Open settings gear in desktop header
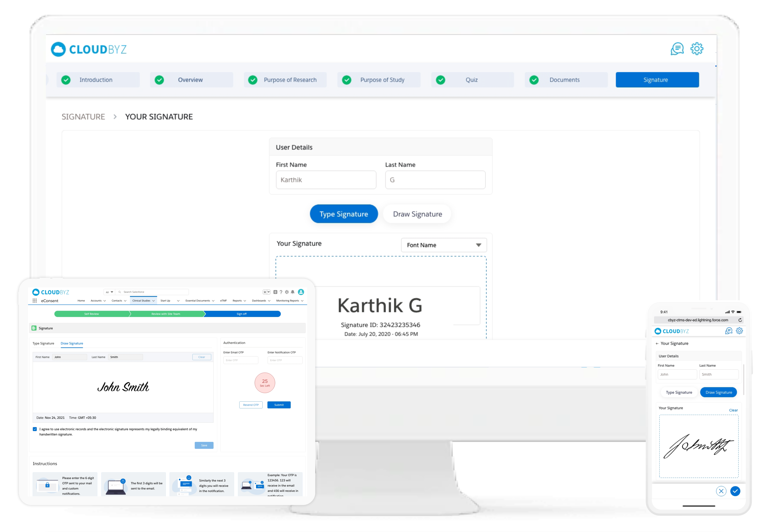769x532 pixels. 697,49
